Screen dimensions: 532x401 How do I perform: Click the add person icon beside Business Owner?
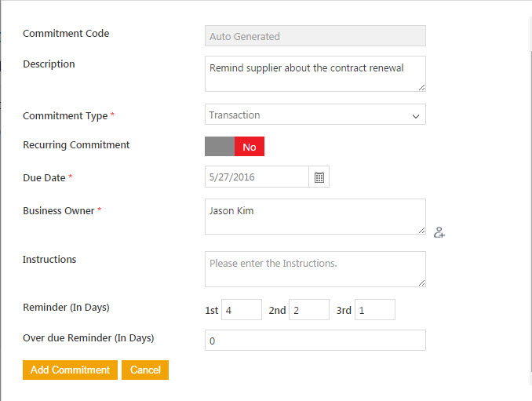coord(439,232)
